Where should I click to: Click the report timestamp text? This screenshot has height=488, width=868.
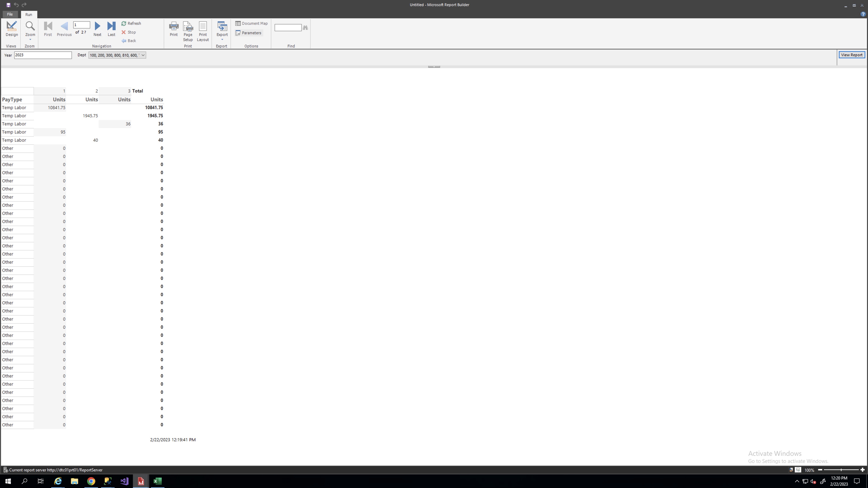[x=173, y=440]
